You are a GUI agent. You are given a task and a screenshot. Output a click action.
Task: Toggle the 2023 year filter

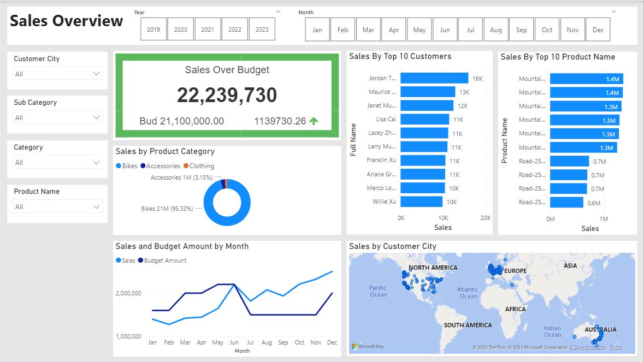(262, 29)
